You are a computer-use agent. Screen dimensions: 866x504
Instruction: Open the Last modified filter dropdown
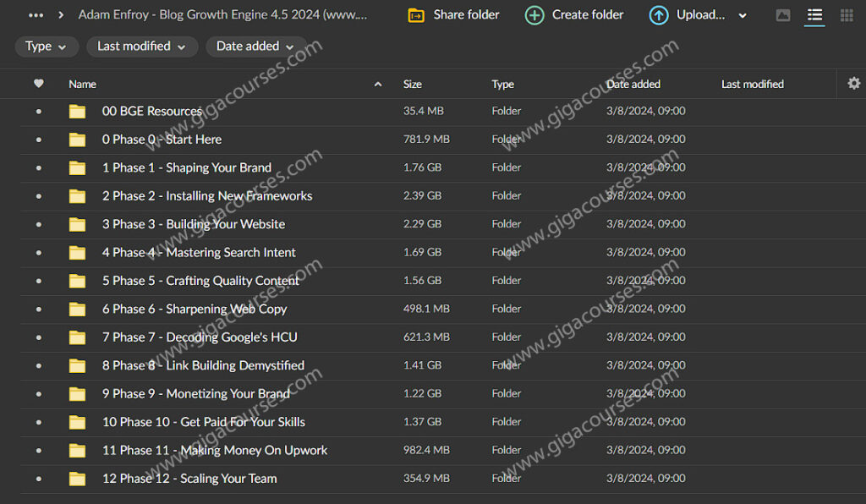click(142, 47)
